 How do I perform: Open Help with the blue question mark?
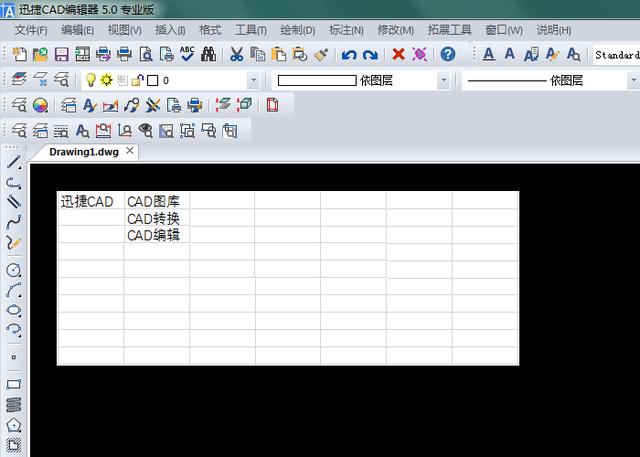pos(448,54)
